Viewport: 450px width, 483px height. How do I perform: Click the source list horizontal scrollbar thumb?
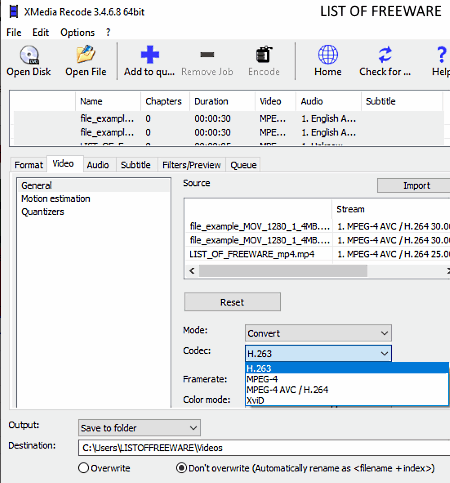[x=283, y=271]
